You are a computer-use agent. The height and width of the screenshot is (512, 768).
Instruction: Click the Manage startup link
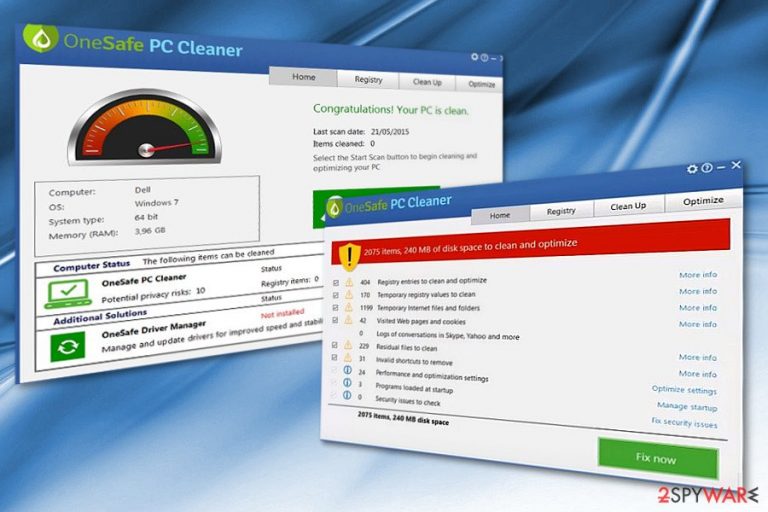click(687, 407)
